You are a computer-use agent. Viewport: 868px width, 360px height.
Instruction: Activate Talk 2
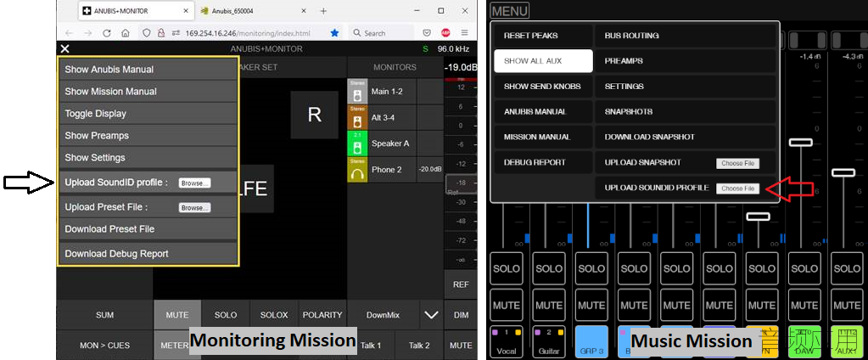pyautogui.click(x=419, y=345)
